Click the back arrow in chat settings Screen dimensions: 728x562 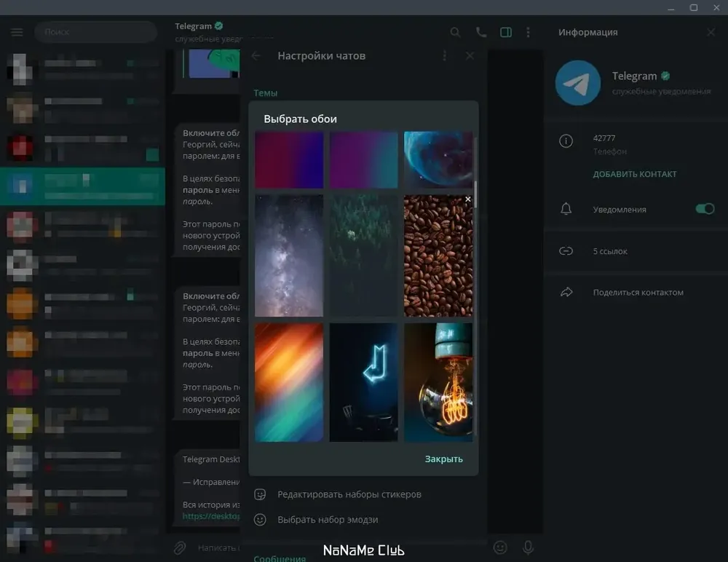click(256, 56)
